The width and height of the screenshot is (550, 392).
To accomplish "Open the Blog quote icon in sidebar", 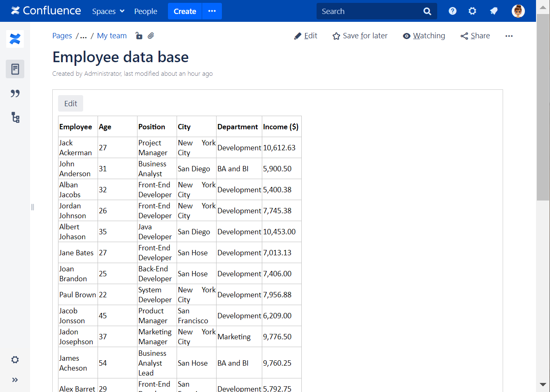I will pyautogui.click(x=15, y=93).
